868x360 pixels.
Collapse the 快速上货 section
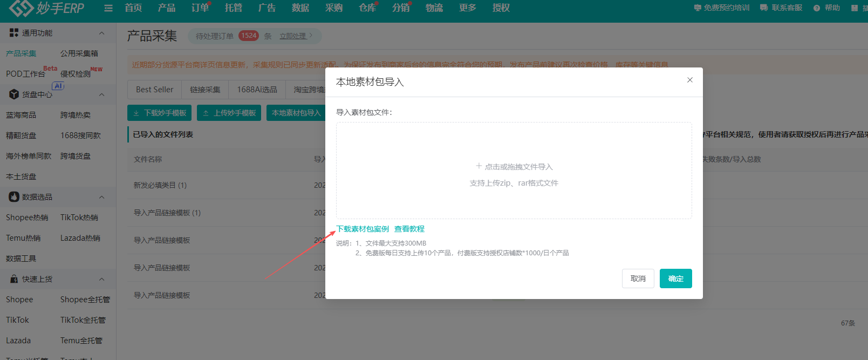pyautogui.click(x=102, y=280)
